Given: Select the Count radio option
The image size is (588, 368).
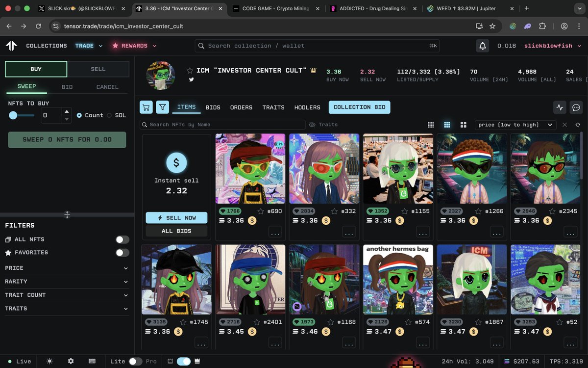Looking at the screenshot, I should coord(79,115).
